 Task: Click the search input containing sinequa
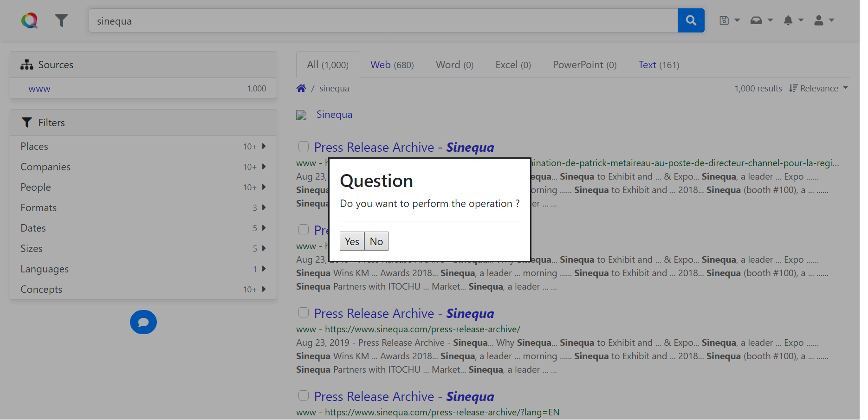(383, 20)
